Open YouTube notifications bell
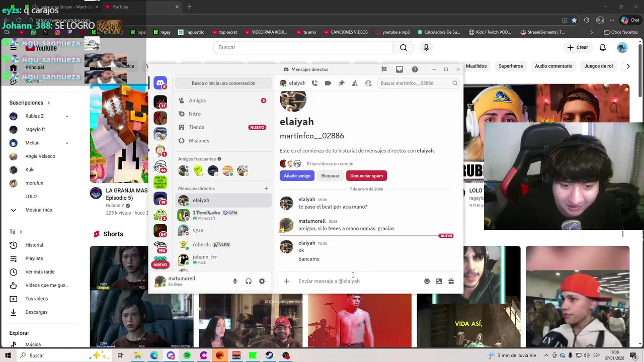Image resolution: width=644 pixels, height=362 pixels. pyautogui.click(x=603, y=47)
